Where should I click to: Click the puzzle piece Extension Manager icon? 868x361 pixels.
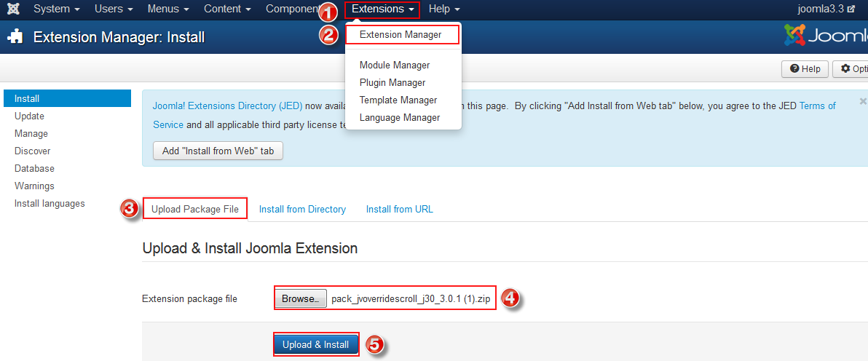[x=16, y=37]
